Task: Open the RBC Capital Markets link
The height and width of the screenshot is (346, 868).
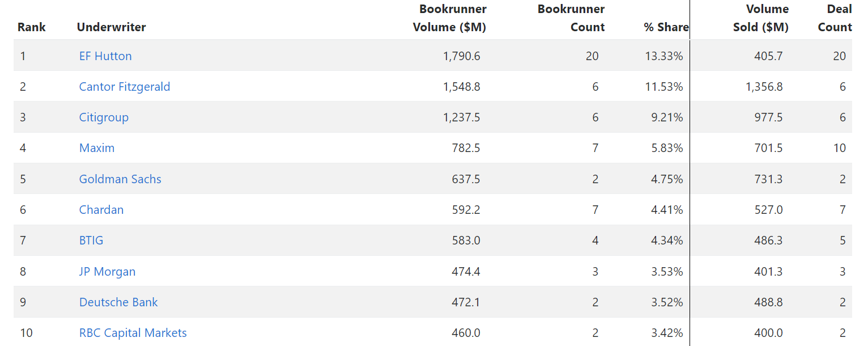Action: point(133,333)
